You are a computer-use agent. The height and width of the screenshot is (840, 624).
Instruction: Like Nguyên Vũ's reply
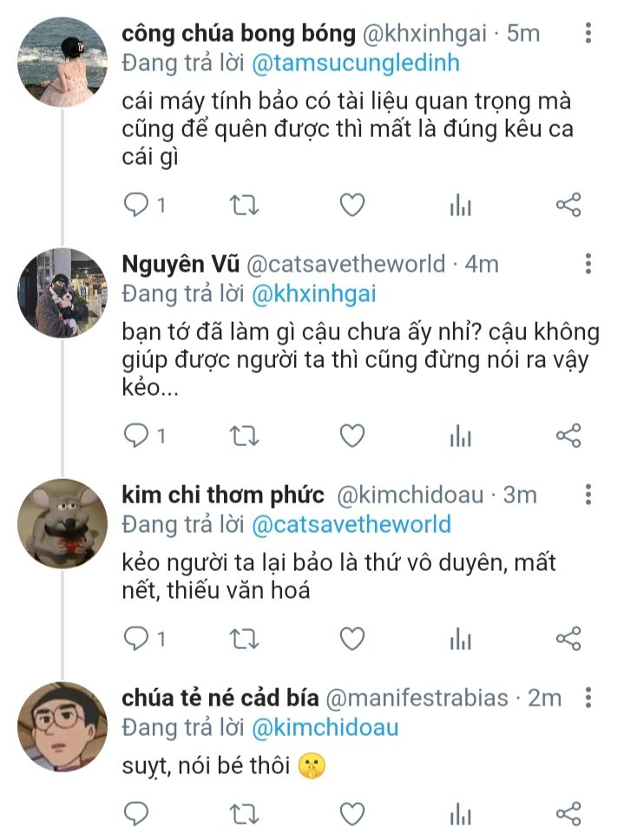click(x=351, y=435)
